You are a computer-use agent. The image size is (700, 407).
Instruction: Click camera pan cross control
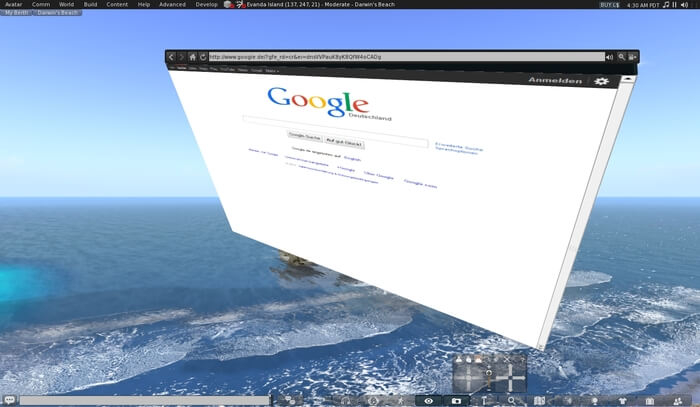click(x=510, y=379)
